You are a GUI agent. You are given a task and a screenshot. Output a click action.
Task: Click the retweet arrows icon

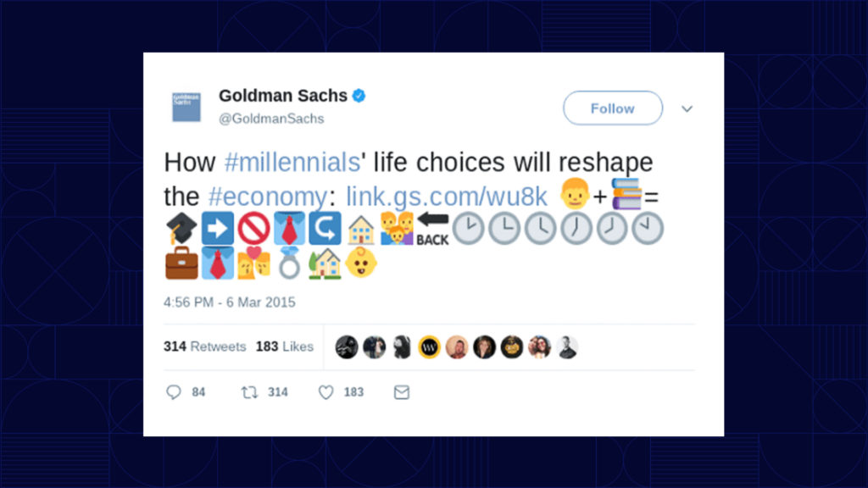point(250,392)
